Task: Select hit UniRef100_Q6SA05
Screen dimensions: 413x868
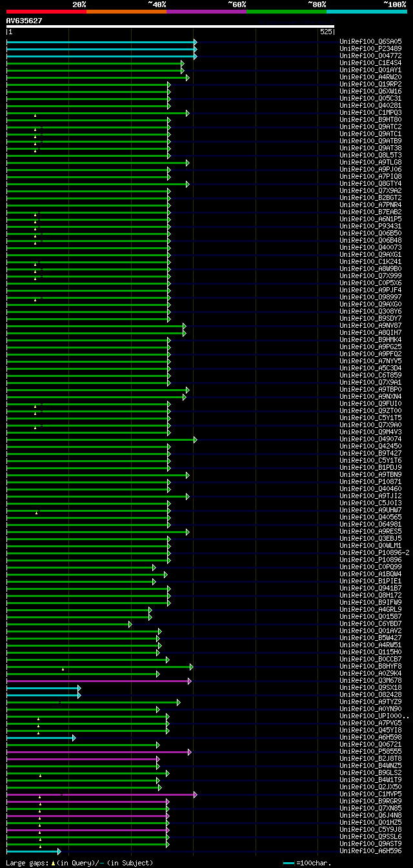Action: [x=372, y=42]
